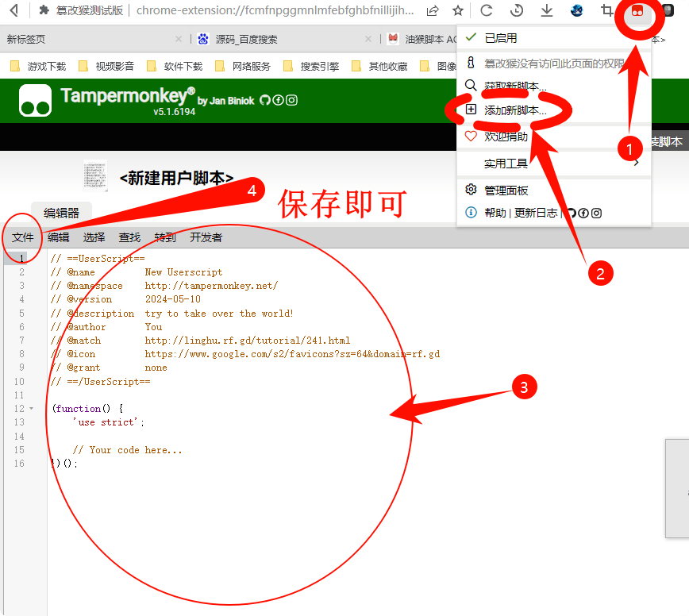Click the "New Userscript" name value

183,272
